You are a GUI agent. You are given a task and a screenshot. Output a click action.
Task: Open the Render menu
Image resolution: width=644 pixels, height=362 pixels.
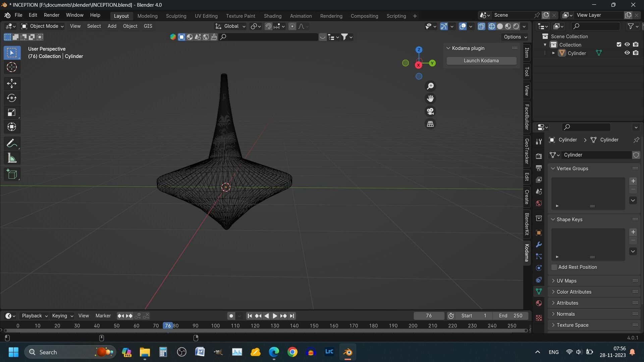coord(52,15)
